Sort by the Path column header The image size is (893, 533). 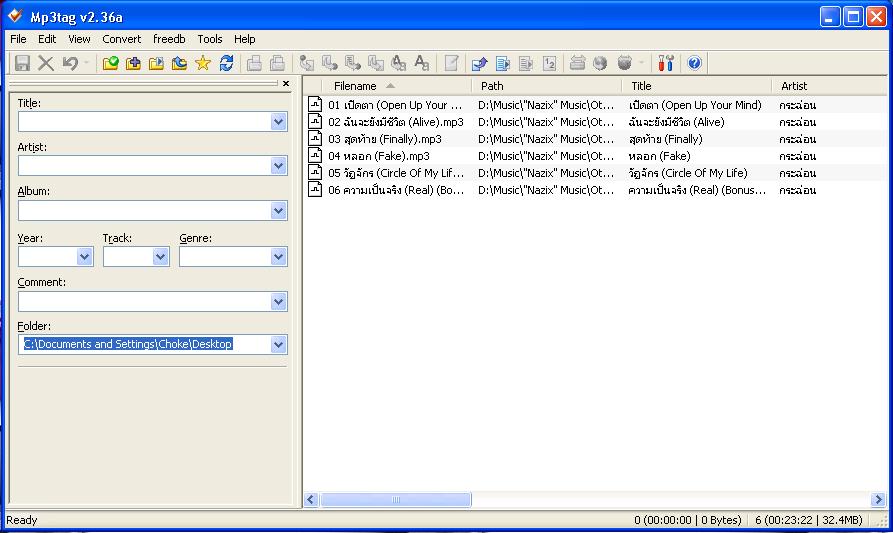(x=546, y=86)
